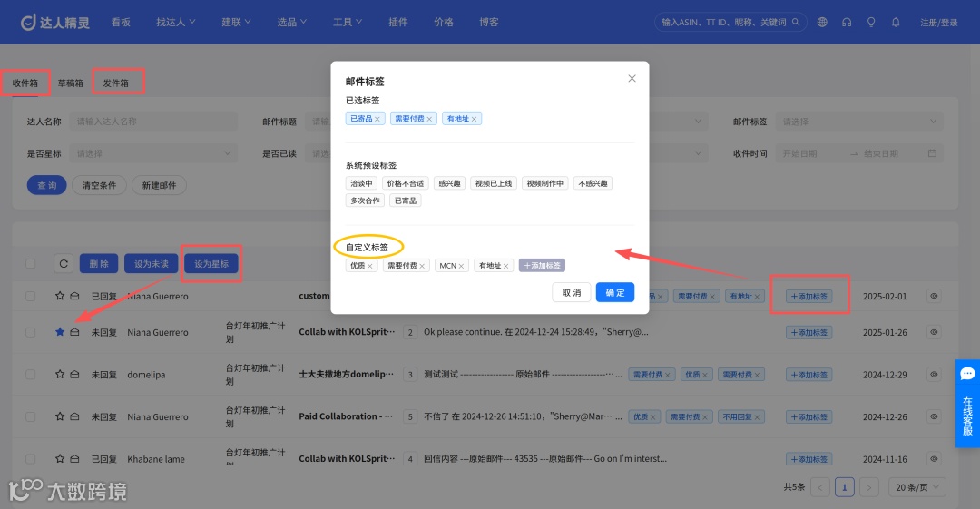Screen dimensions: 980x509
Task: Open the 收件时间 date range picker
Action: (x=859, y=153)
